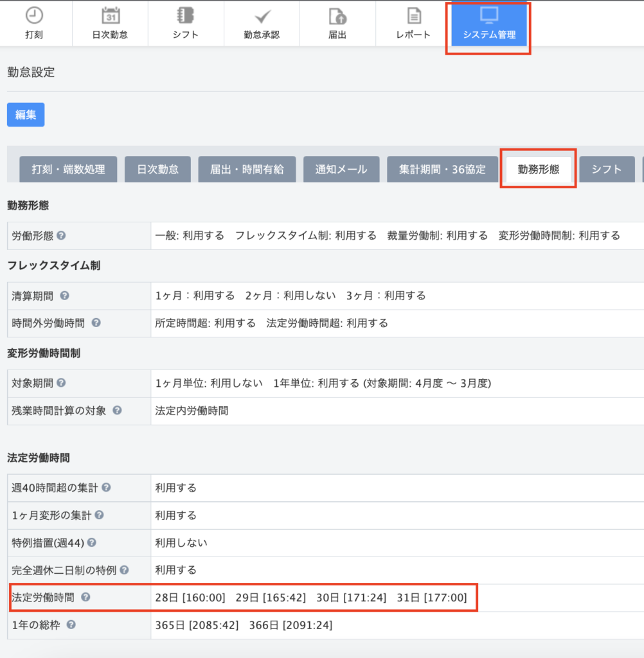Click the help icon beside 時間外労働時間
Image resolution: width=644 pixels, height=658 pixels.
96,323
